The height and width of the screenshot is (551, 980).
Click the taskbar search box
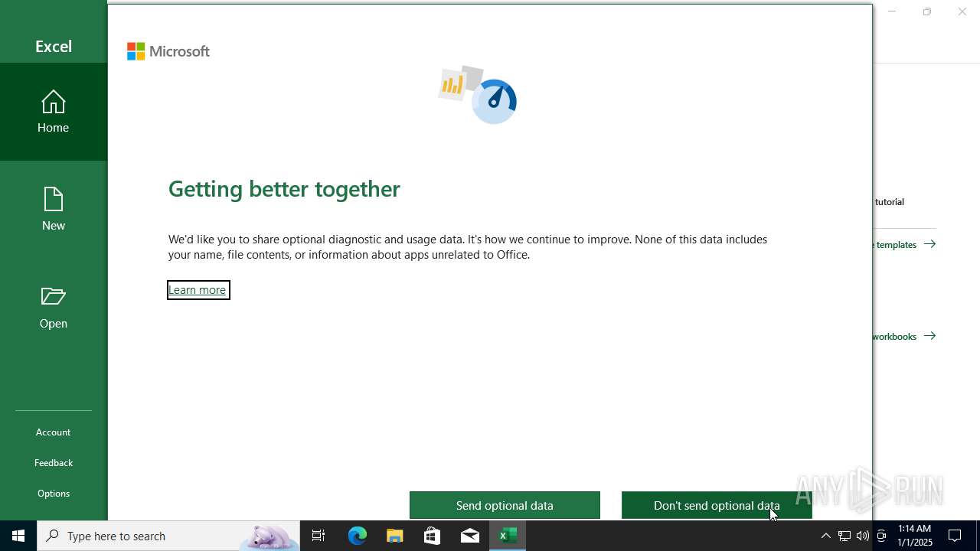pos(168,536)
